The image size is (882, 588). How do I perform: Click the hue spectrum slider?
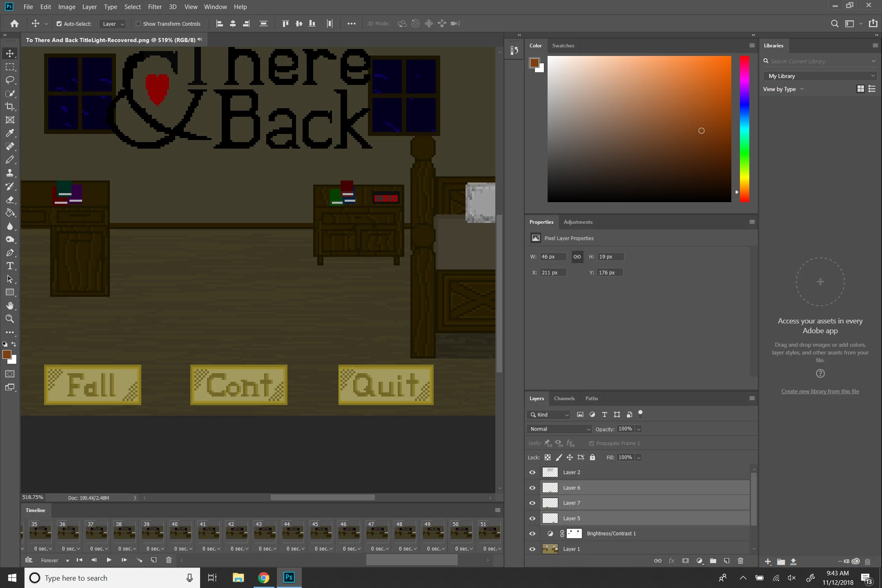(x=744, y=129)
